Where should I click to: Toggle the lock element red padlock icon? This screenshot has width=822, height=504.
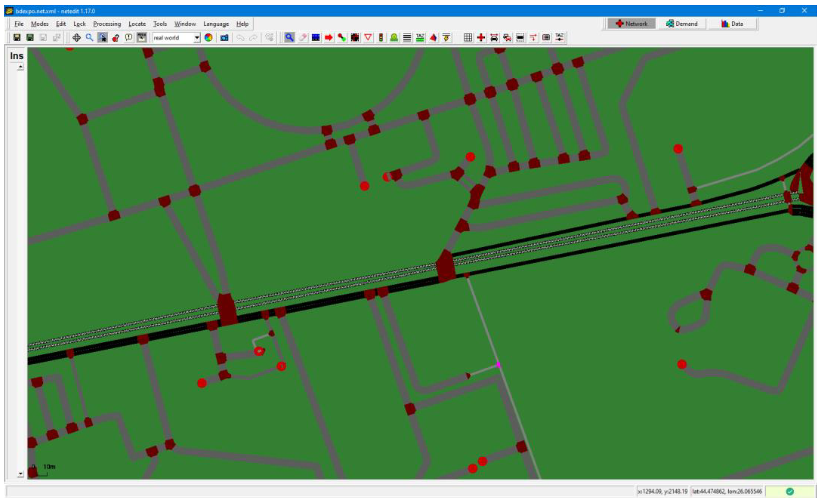tap(115, 38)
